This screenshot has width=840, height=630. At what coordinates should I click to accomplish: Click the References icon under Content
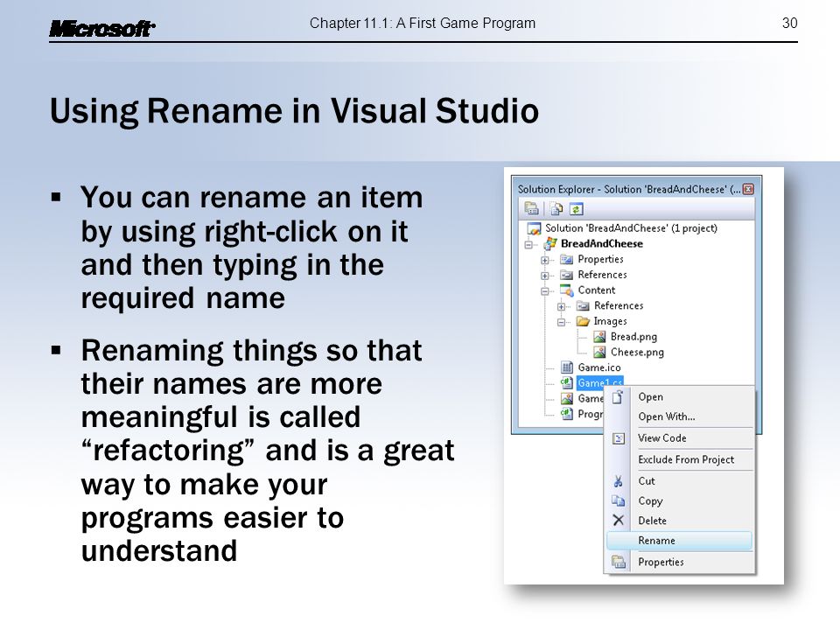coord(583,306)
